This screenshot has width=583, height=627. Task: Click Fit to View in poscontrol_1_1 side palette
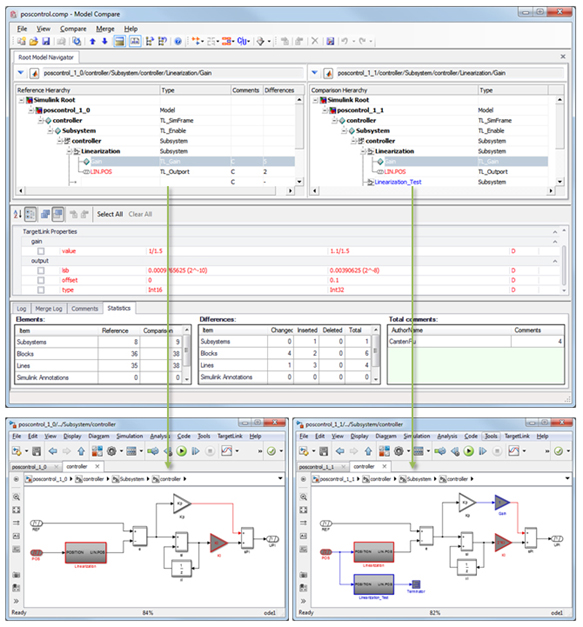tap(303, 510)
